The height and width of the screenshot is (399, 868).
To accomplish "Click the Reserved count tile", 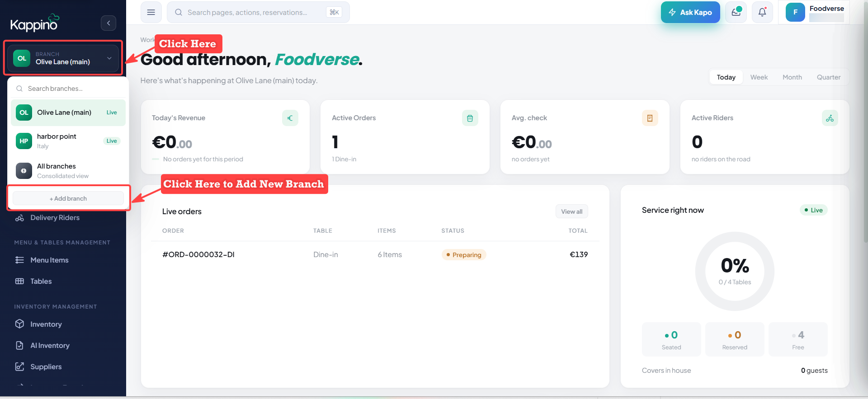I will click(x=735, y=339).
